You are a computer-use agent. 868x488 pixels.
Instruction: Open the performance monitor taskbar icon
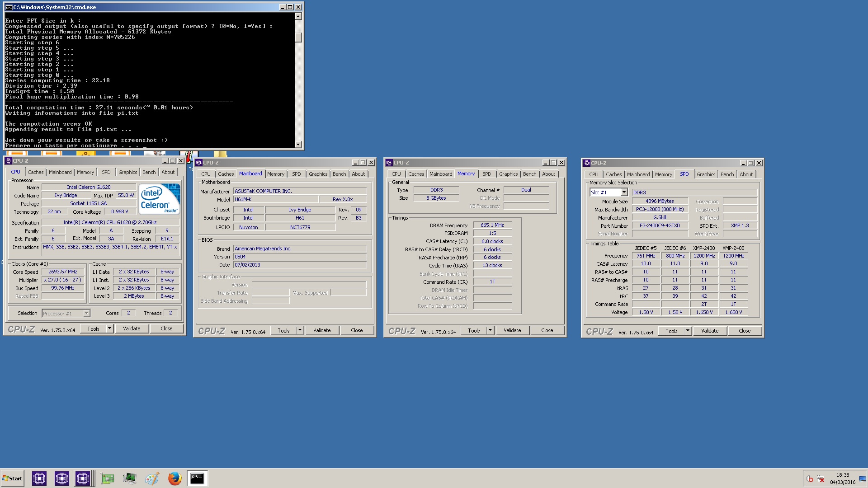pos(130,478)
